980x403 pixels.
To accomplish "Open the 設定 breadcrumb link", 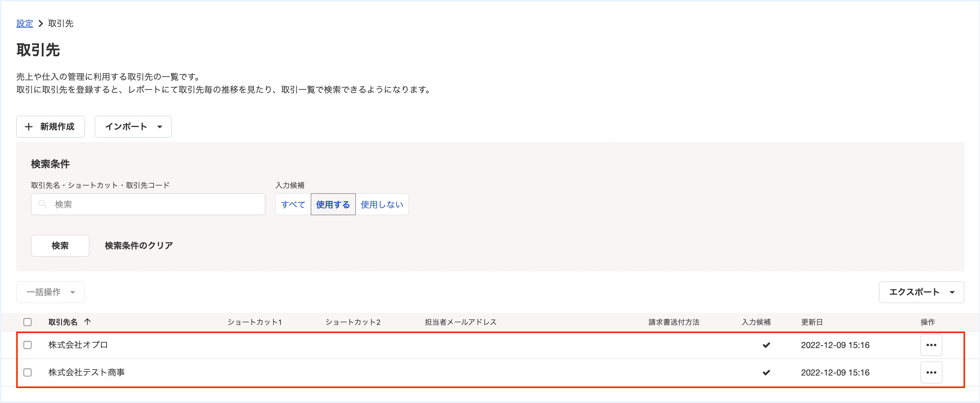I will tap(25, 24).
